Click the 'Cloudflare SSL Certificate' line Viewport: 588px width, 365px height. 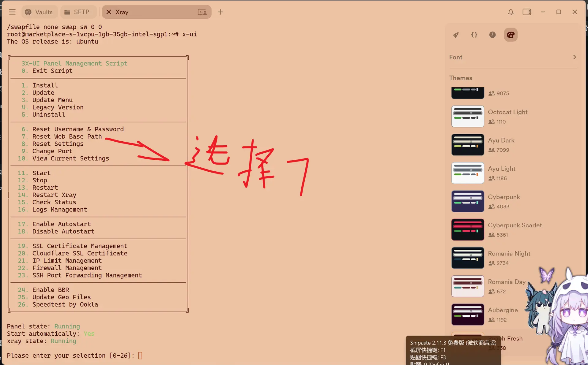tap(73, 253)
